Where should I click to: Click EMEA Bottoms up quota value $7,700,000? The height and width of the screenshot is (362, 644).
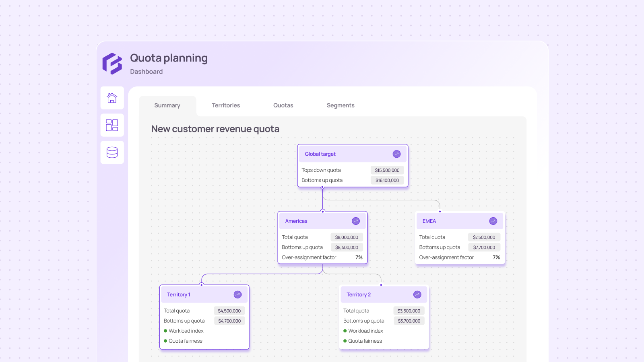[x=484, y=247]
